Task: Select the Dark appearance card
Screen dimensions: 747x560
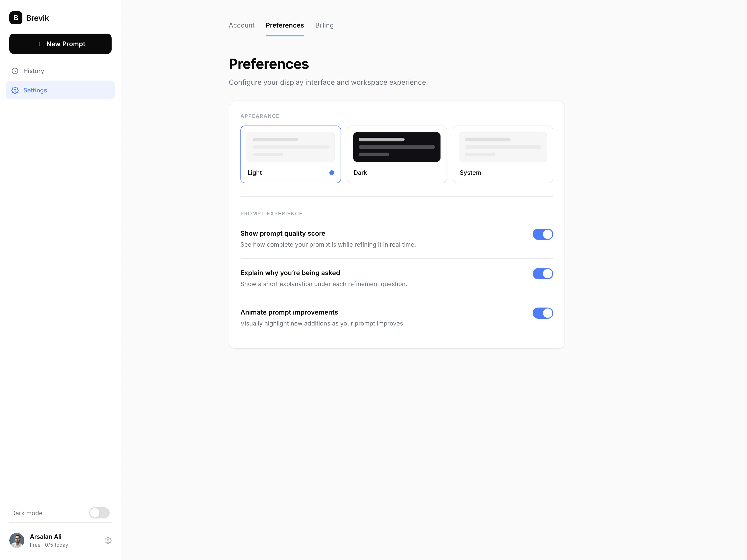Action: pyautogui.click(x=397, y=154)
